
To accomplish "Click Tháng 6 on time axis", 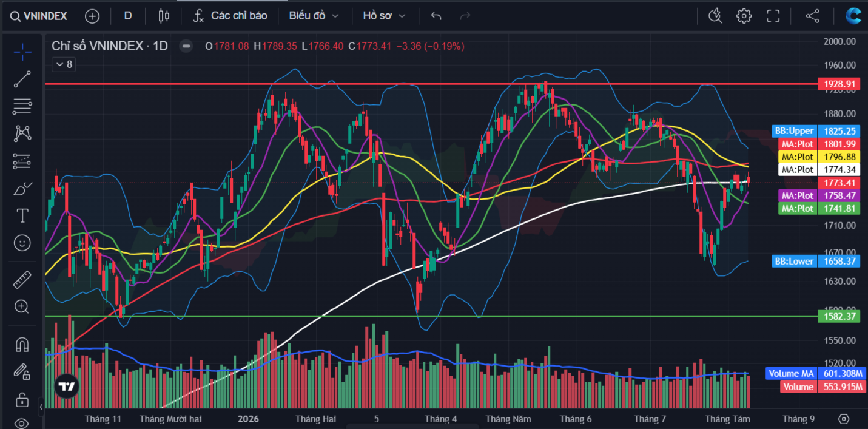I will click(x=576, y=419).
